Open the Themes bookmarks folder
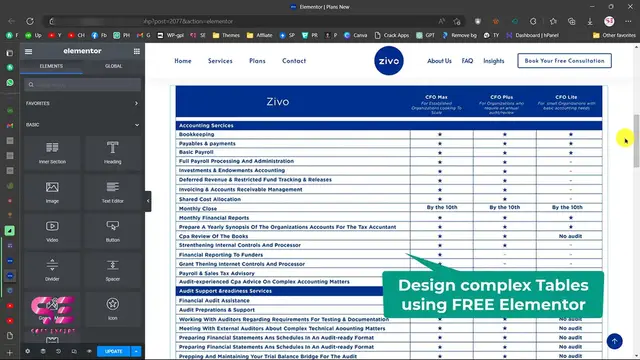 pos(226,36)
